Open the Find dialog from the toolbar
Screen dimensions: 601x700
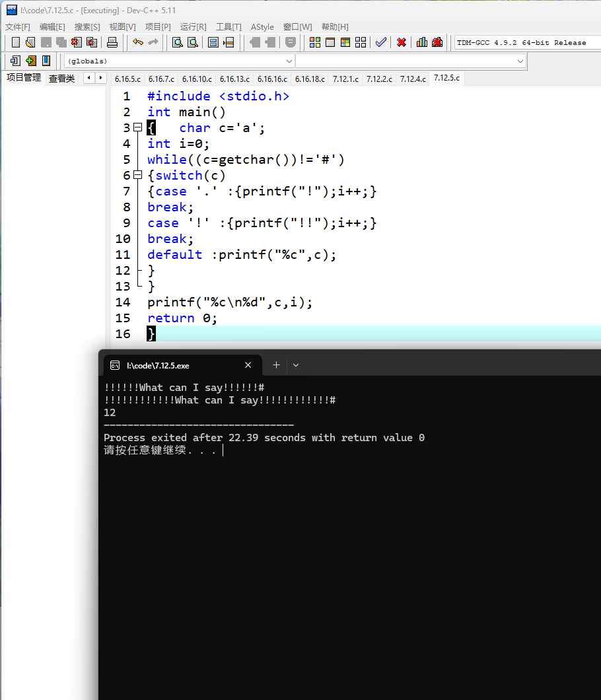point(178,42)
